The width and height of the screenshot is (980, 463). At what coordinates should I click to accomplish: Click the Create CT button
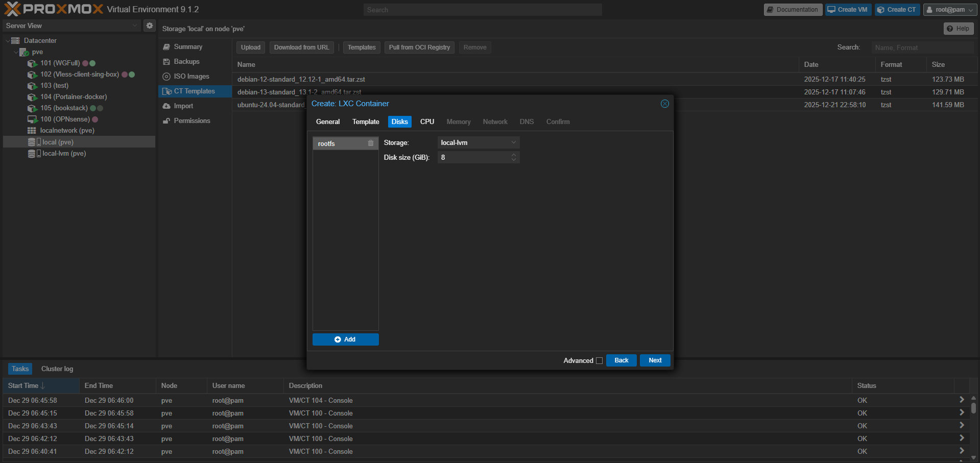point(897,10)
